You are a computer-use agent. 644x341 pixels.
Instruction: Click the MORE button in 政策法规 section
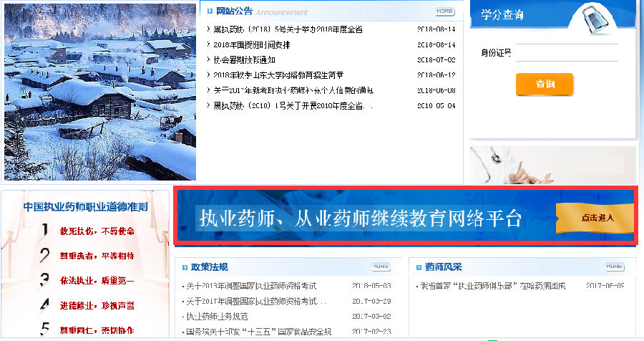pyautogui.click(x=381, y=267)
